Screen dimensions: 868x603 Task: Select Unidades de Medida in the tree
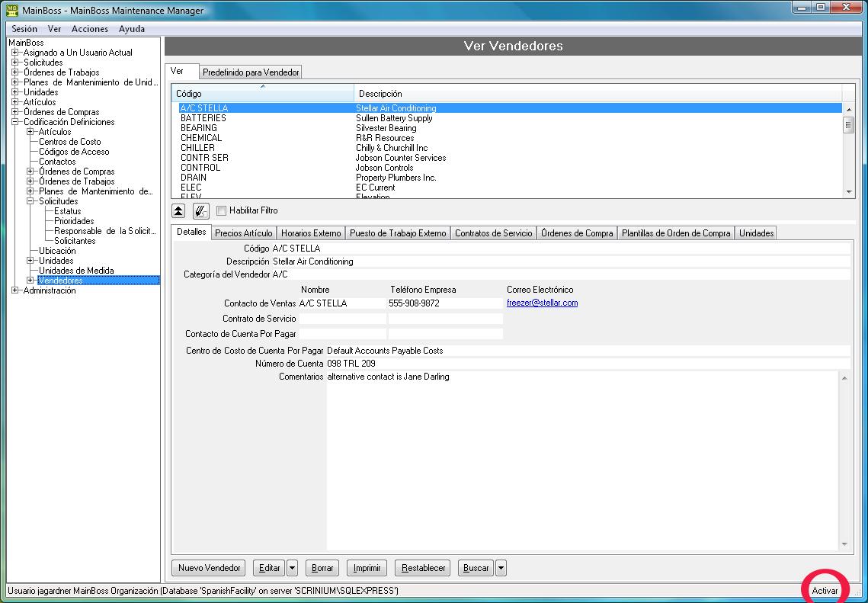[76, 271]
